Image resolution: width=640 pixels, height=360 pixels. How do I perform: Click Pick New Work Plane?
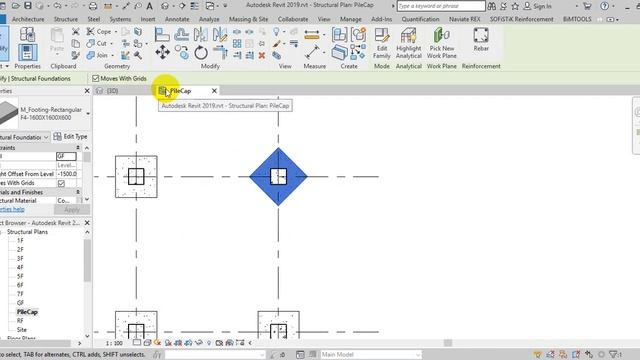point(442,44)
